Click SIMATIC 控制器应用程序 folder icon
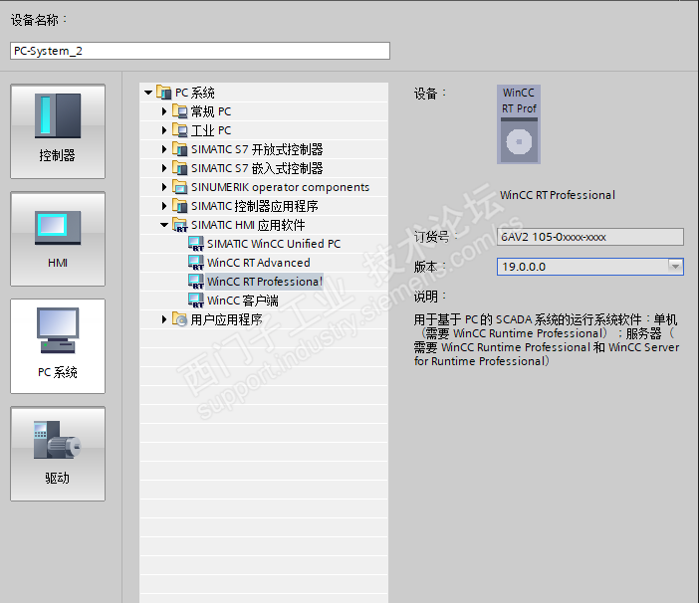The width and height of the screenshot is (700, 603). pyautogui.click(x=180, y=206)
